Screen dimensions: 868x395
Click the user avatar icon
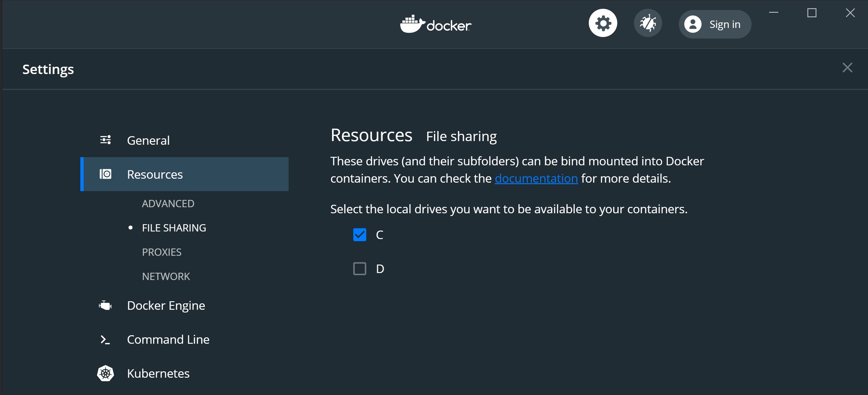[x=692, y=24]
